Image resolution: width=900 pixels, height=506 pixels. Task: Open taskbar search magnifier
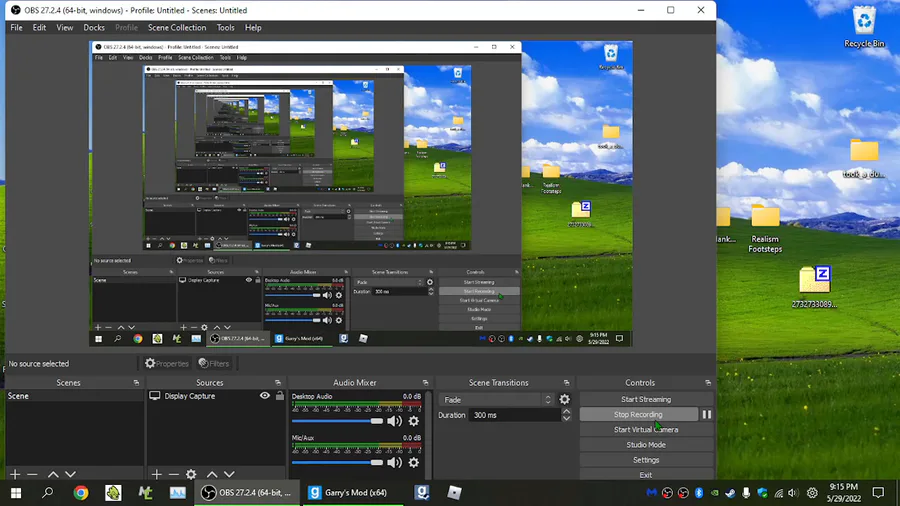coord(48,493)
